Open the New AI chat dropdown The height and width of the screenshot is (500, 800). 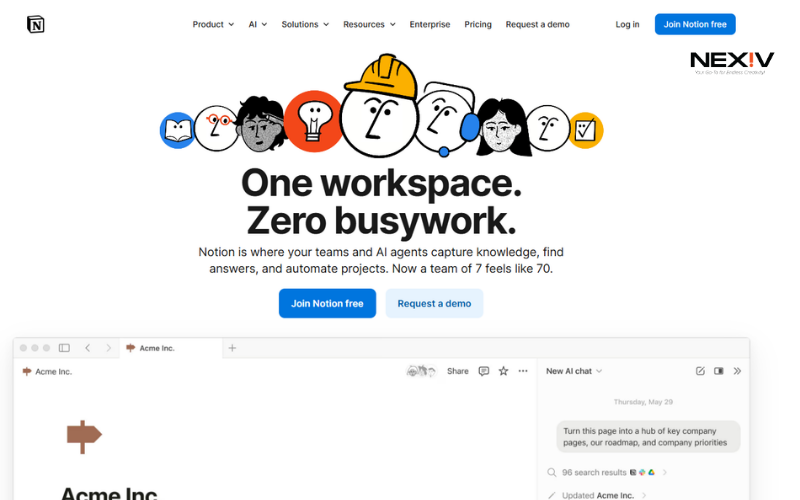(574, 371)
